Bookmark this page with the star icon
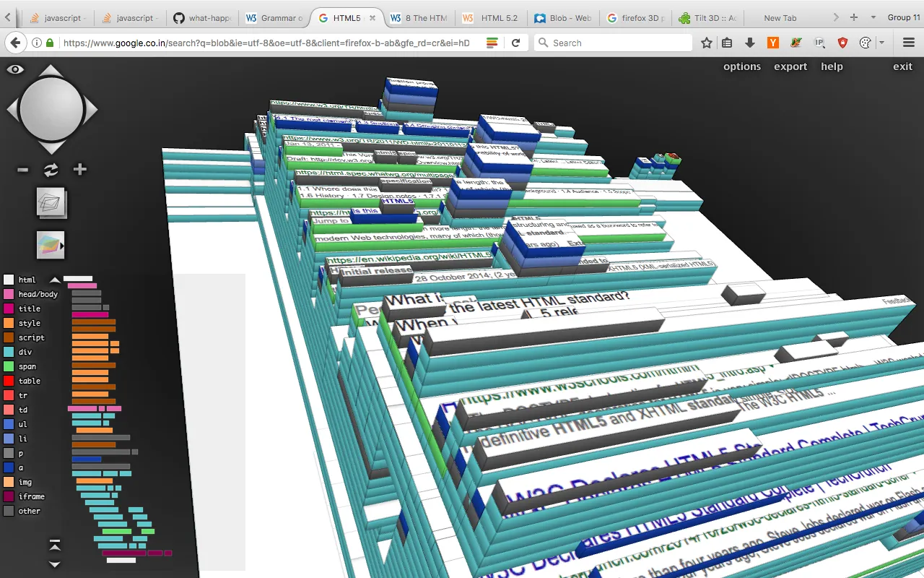The width and height of the screenshot is (924, 578). [x=707, y=43]
